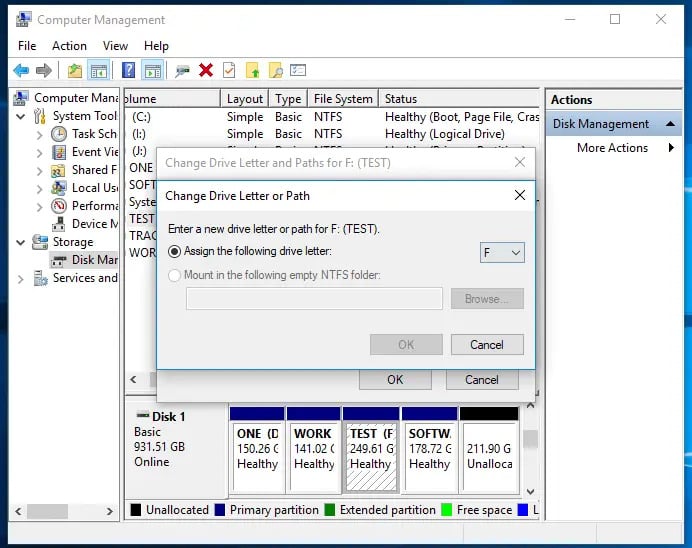Click the Free space green legend swatch

pyautogui.click(x=447, y=510)
